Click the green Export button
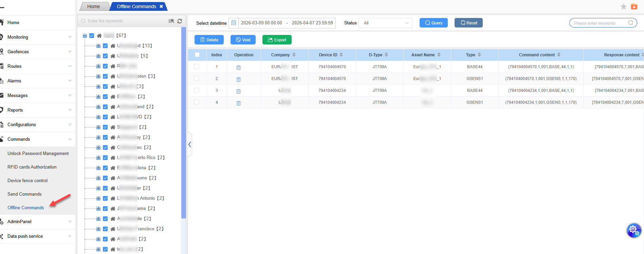The width and height of the screenshot is (644, 254). (x=277, y=40)
